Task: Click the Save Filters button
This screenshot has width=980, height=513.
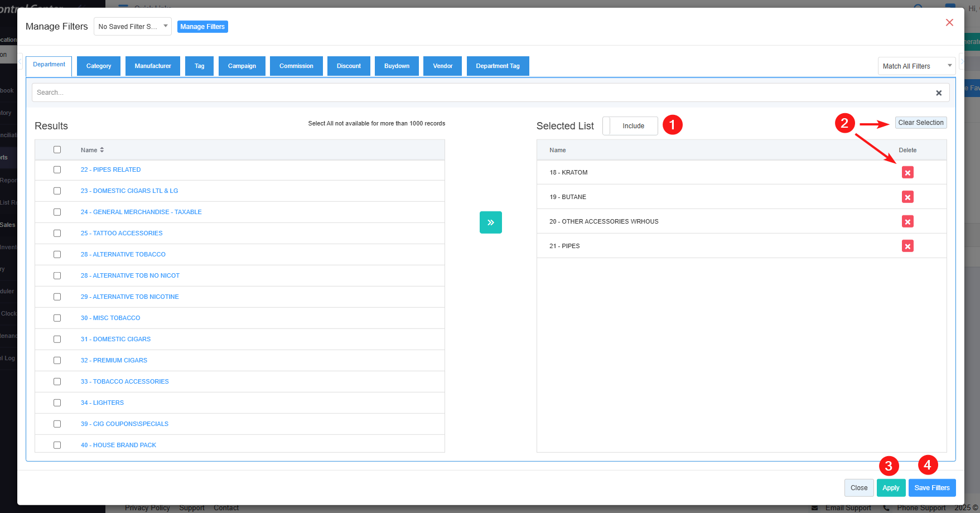Action: click(x=931, y=488)
